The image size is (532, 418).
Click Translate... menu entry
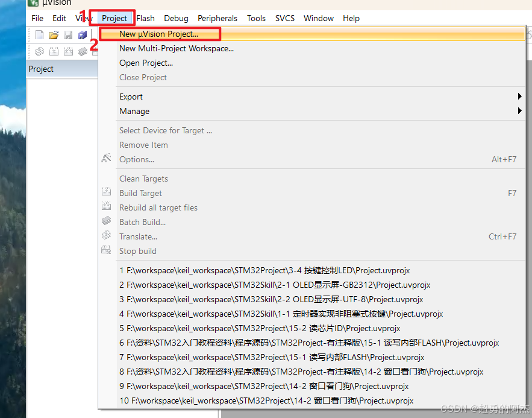[311, 236]
